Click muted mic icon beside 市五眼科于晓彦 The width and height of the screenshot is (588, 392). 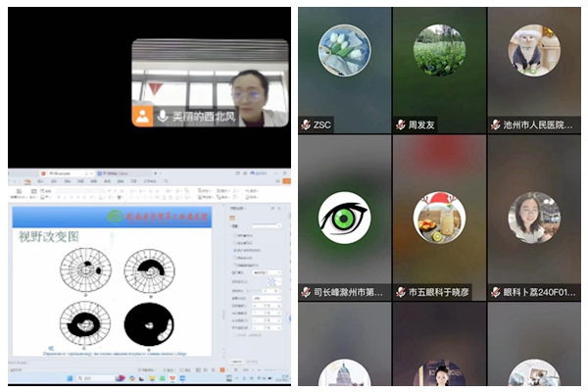click(x=401, y=292)
